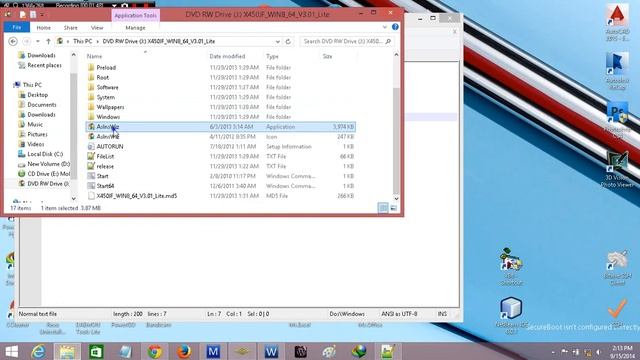
Task: Open the Share ribbon tab
Action: pos(71,27)
